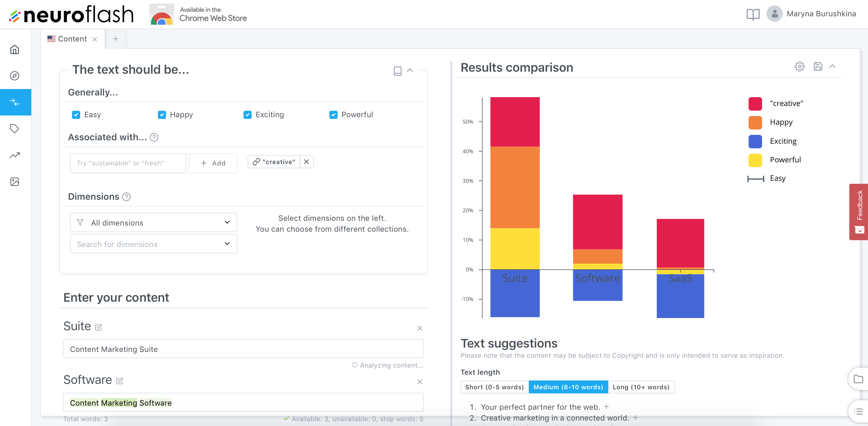Uncheck the Easy checkbox
868x426 pixels.
click(x=76, y=115)
